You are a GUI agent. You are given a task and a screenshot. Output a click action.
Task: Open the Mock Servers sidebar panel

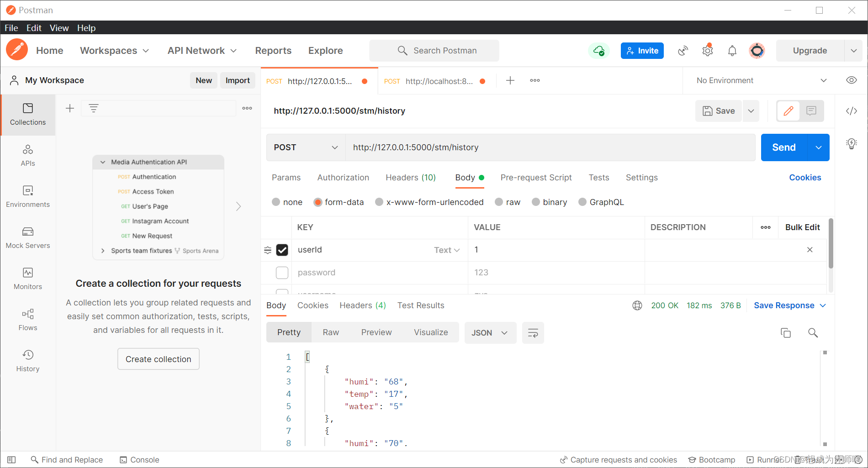(28, 238)
